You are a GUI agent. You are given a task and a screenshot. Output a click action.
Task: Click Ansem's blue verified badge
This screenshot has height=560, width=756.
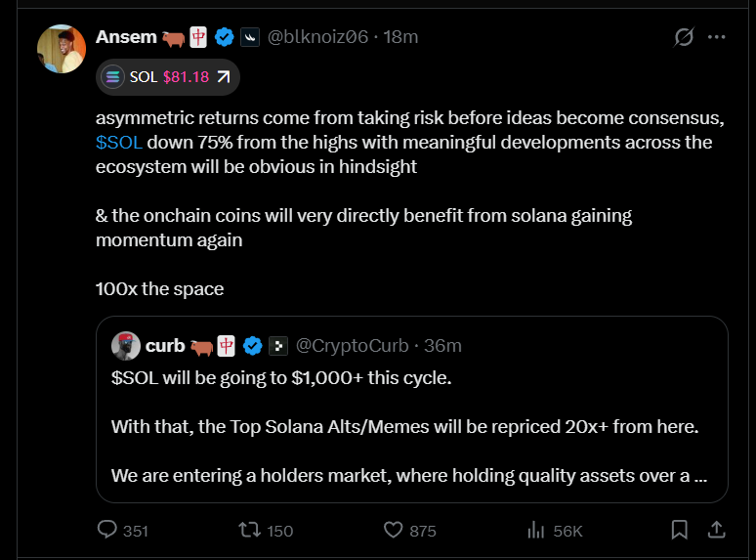225,37
